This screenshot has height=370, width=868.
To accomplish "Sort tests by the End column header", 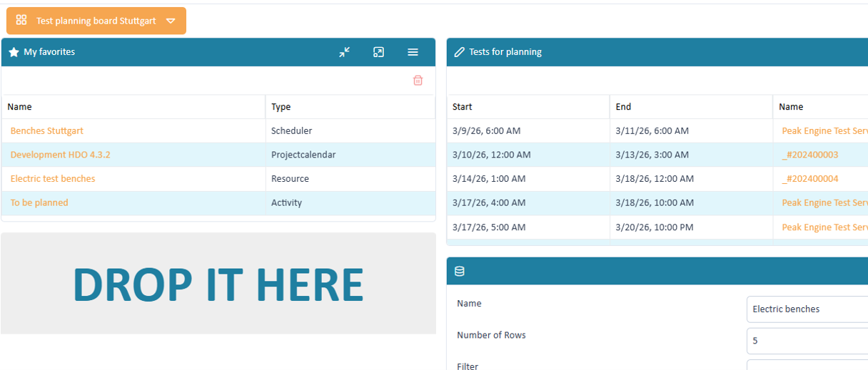I will pyautogui.click(x=691, y=107).
